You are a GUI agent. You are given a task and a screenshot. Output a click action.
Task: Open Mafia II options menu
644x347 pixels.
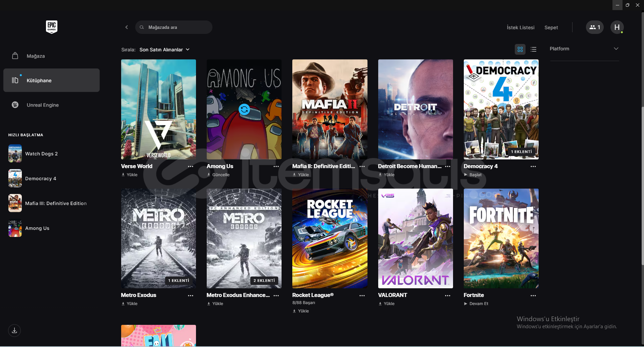tap(362, 166)
